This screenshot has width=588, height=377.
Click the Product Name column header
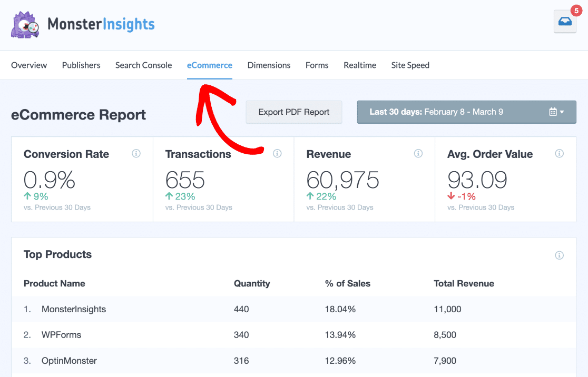pos(54,284)
